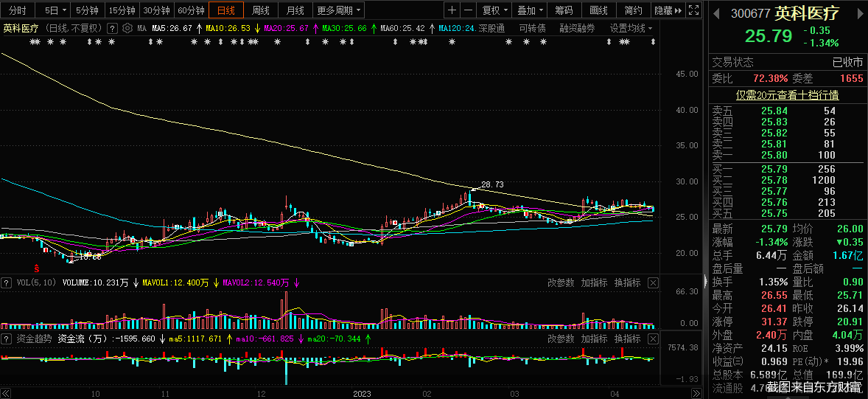The height and width of the screenshot is (399, 868).
Task: Toggle 筹码 chip distribution display
Action: (x=564, y=10)
